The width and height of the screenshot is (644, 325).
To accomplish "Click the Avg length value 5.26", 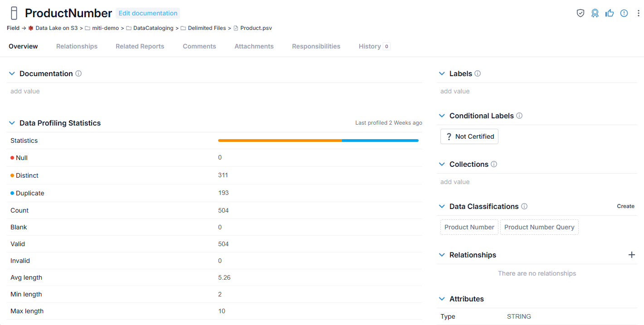I will 224,277.
